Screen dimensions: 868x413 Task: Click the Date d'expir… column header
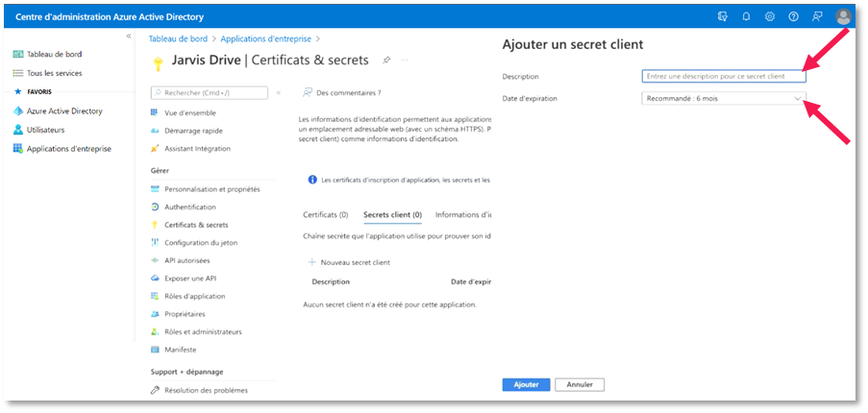click(471, 281)
